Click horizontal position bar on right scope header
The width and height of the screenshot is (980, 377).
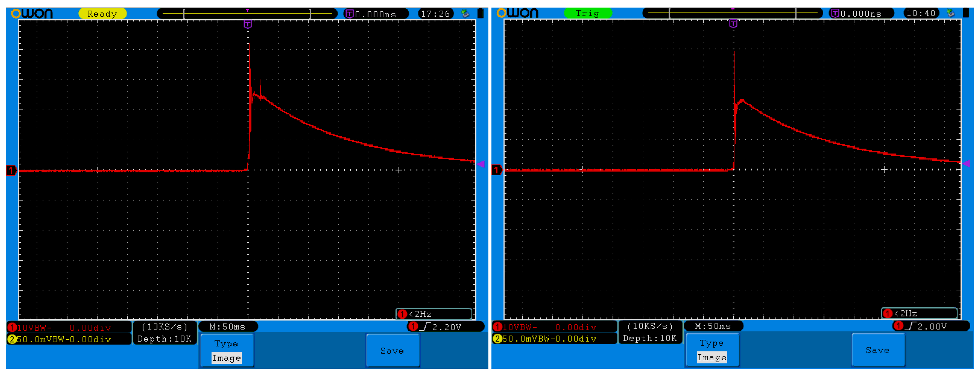pyautogui.click(x=732, y=13)
